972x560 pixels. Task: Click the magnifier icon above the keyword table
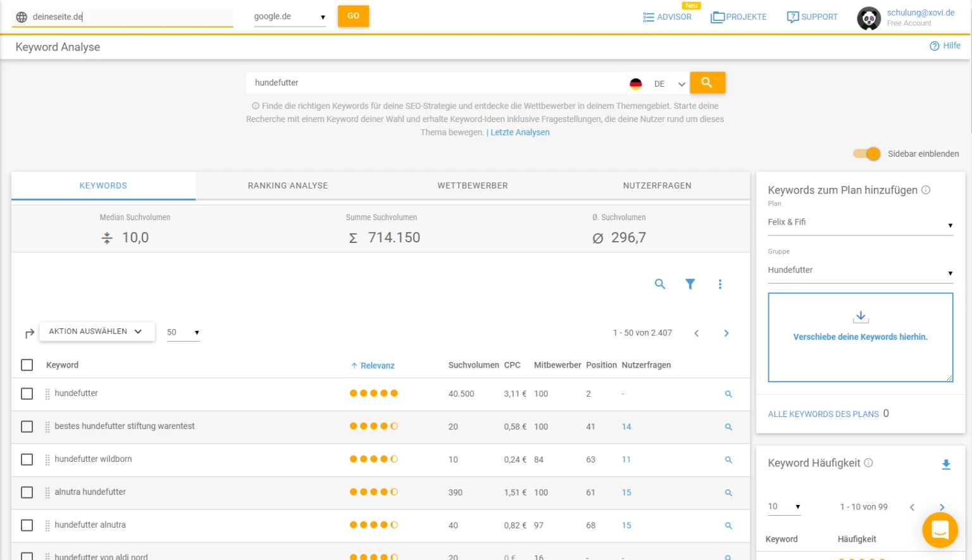[660, 284]
